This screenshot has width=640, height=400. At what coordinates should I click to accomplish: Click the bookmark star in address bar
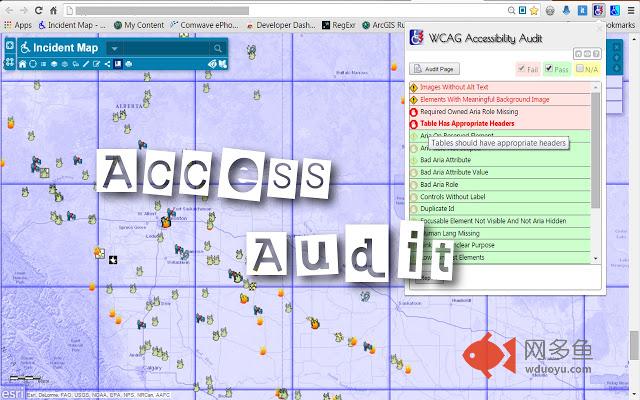534,11
